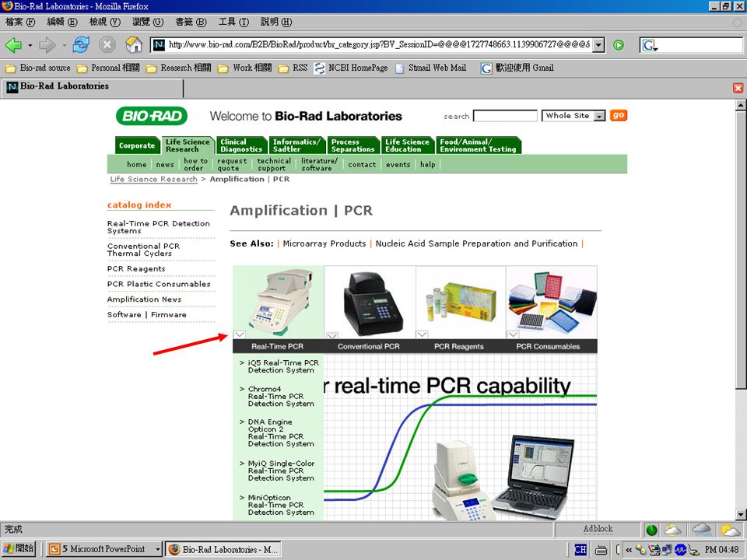Click the orange go search button
Screen dimensions: 747x560
pyautogui.click(x=619, y=116)
